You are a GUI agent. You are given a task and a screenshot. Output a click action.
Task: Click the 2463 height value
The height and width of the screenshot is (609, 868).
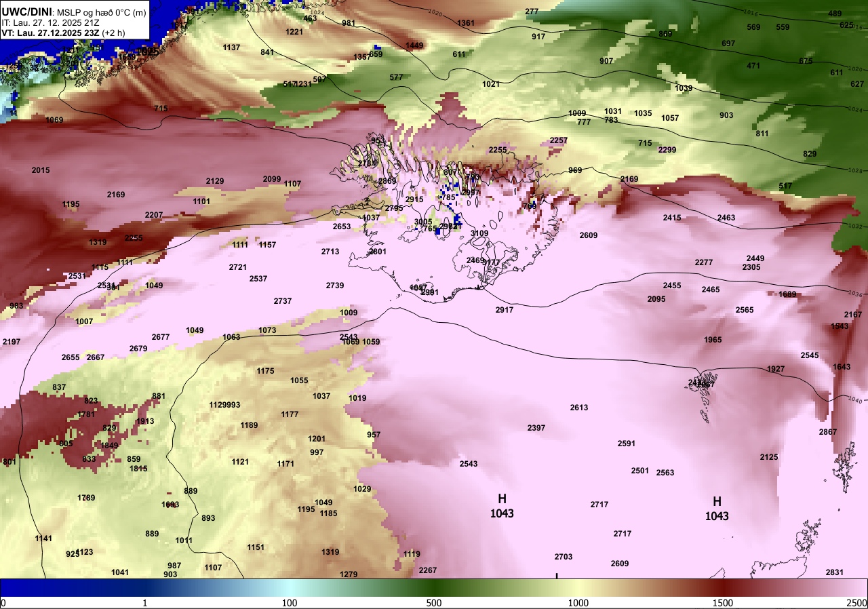726,218
